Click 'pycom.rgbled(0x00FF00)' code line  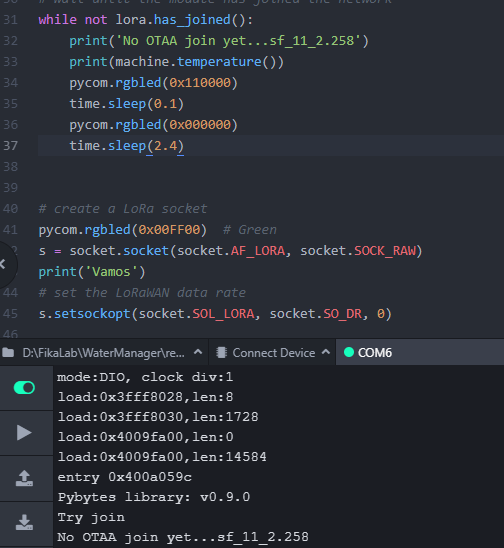click(x=123, y=230)
